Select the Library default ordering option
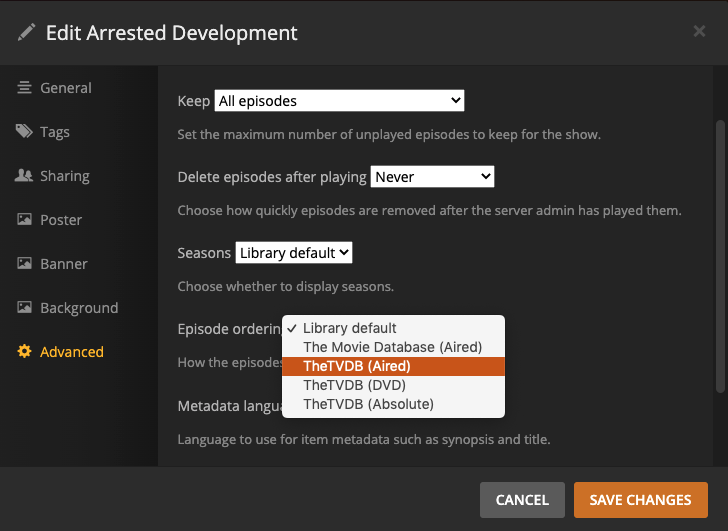728x531 pixels. [350, 328]
